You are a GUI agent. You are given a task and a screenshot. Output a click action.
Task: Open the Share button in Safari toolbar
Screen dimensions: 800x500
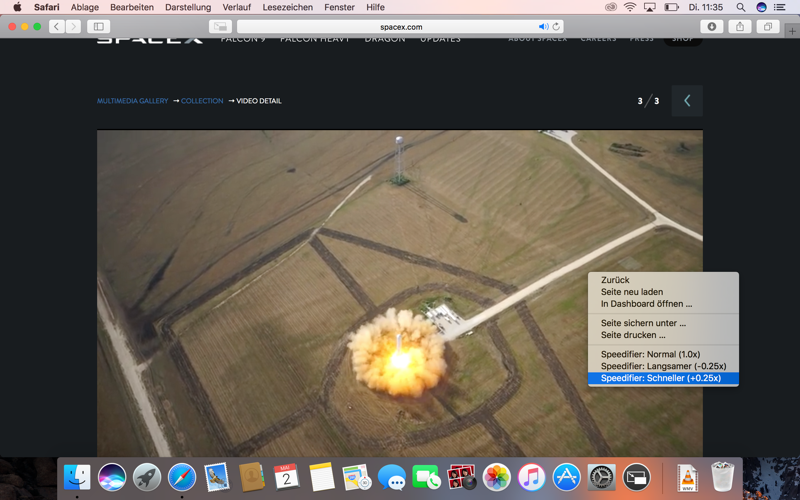tap(740, 27)
